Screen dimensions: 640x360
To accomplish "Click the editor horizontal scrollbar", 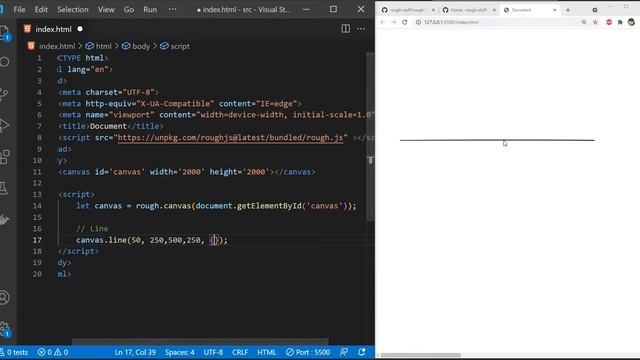I will pos(200,341).
